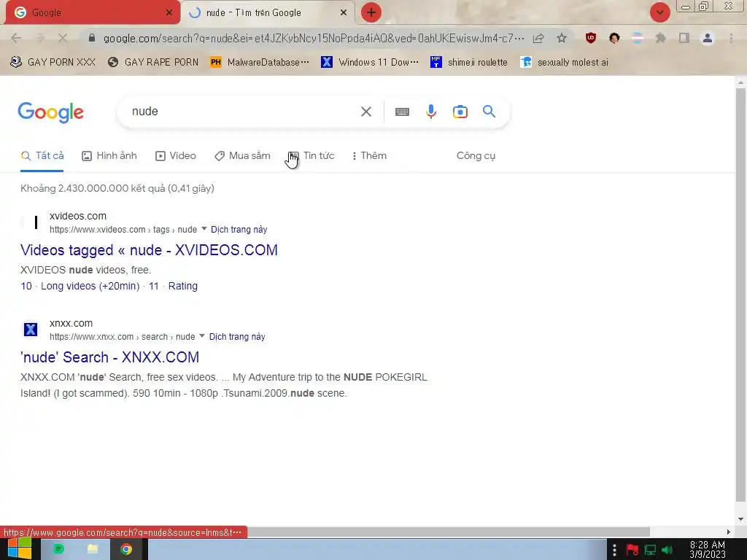Open the shimeji roulette bookmark
This screenshot has height=560, width=747.
click(x=469, y=63)
